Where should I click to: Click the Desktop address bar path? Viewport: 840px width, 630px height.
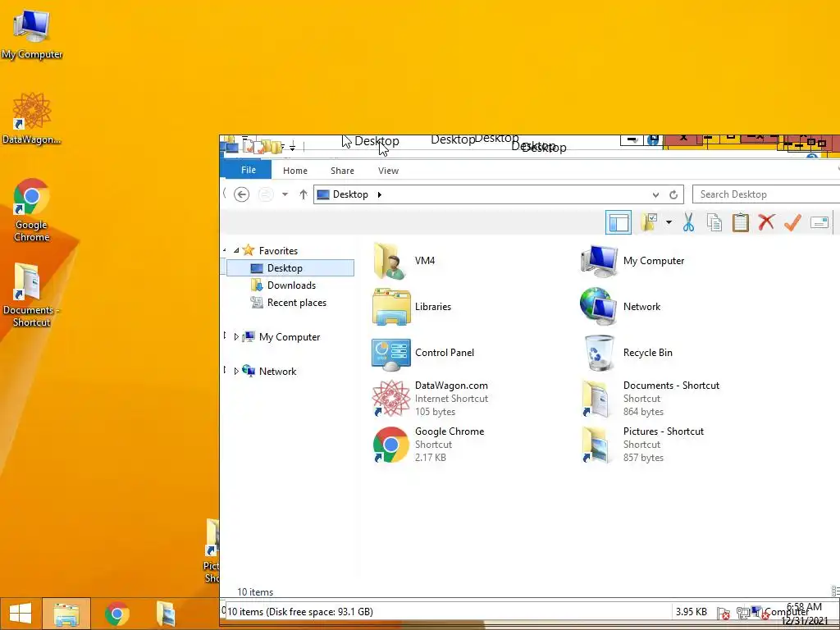pyautogui.click(x=350, y=194)
